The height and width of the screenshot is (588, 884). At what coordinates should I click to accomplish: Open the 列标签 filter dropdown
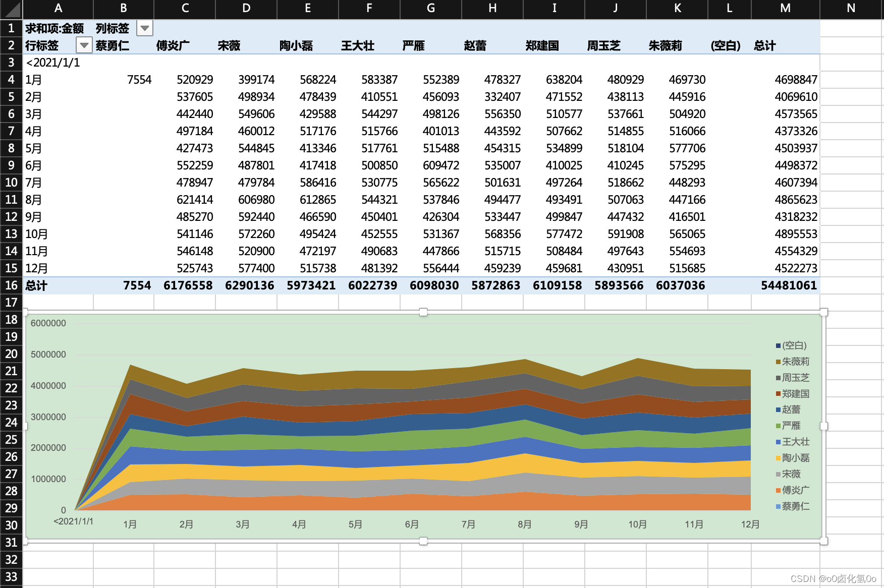click(x=145, y=28)
